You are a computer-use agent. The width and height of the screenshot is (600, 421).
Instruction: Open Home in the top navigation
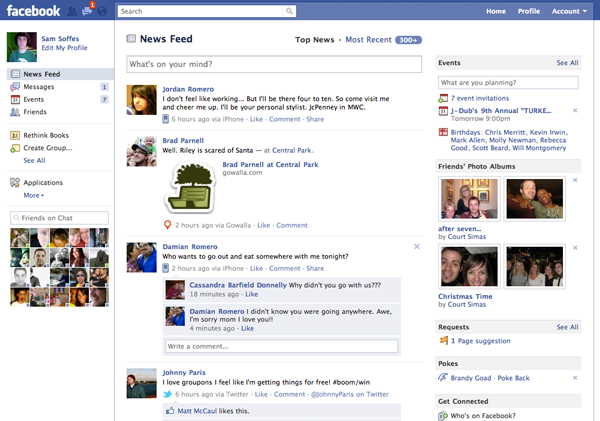pyautogui.click(x=495, y=11)
